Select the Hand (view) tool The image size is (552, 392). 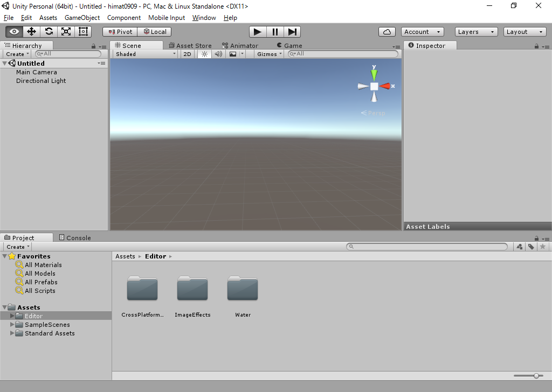click(x=14, y=32)
